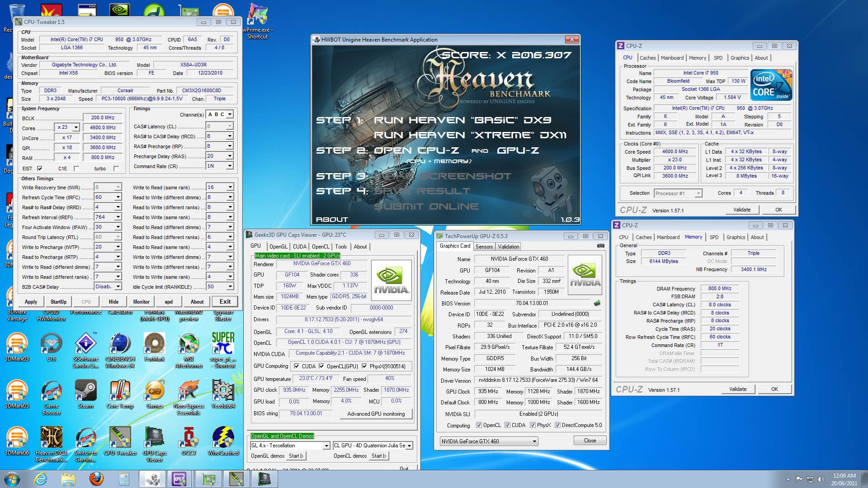Open the Steam desktop shortcut

pos(85,394)
